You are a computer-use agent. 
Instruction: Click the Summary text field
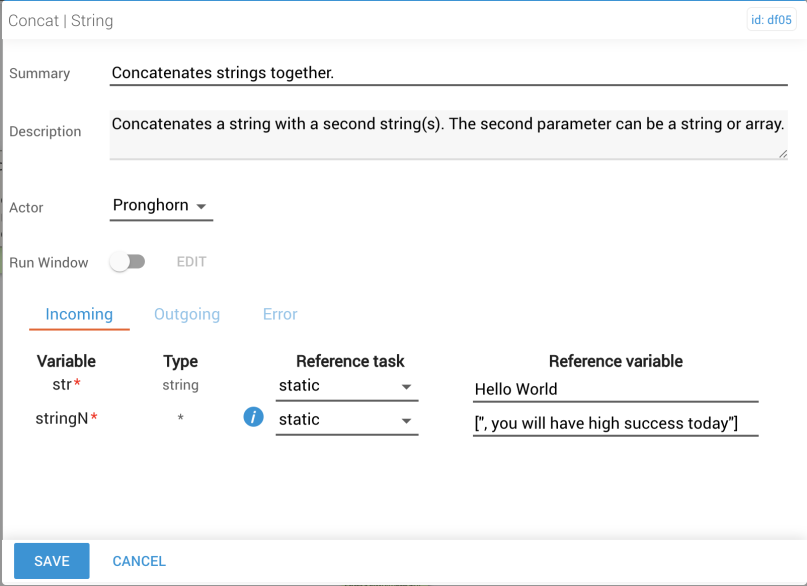click(x=448, y=73)
